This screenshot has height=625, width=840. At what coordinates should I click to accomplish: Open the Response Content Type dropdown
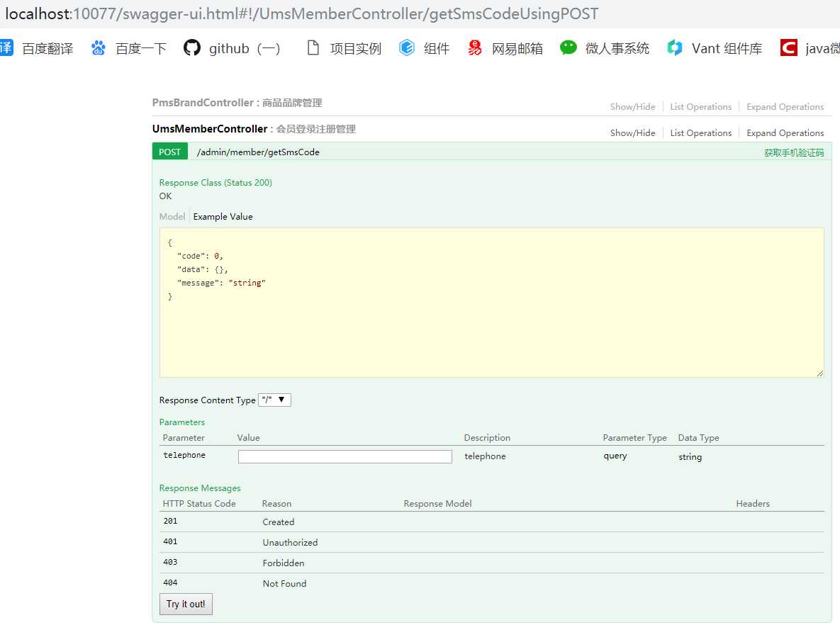click(x=275, y=400)
